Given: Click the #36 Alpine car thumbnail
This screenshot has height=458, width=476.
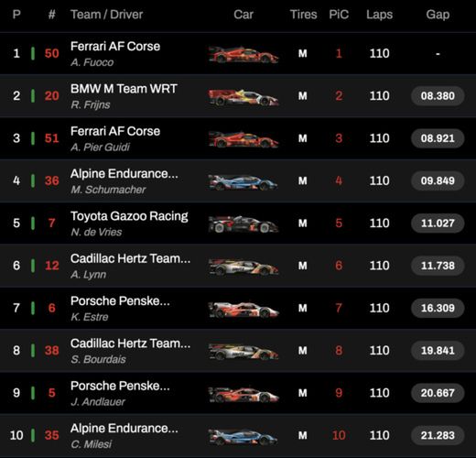Looking at the screenshot, I should coord(243,182).
